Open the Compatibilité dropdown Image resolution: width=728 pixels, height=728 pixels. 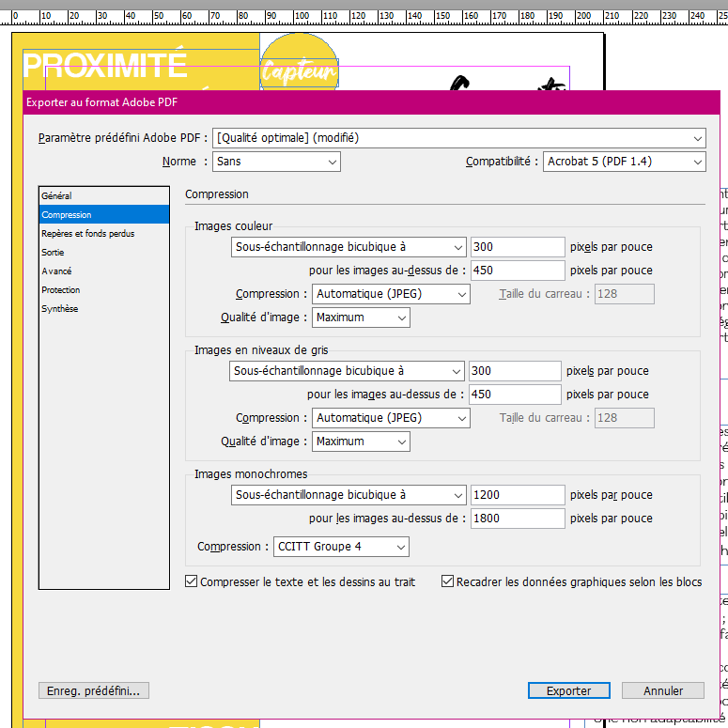(x=625, y=162)
